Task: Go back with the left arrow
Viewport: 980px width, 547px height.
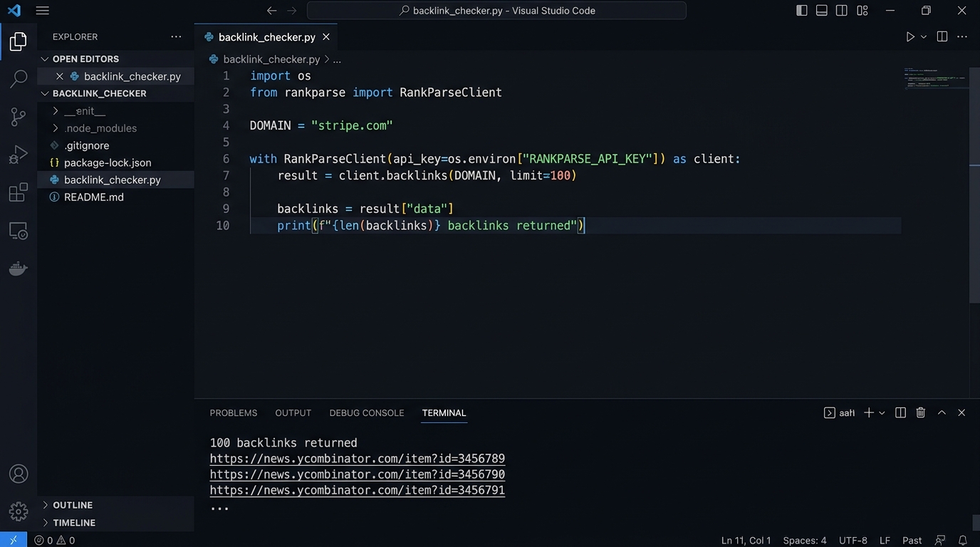Action: [271, 11]
